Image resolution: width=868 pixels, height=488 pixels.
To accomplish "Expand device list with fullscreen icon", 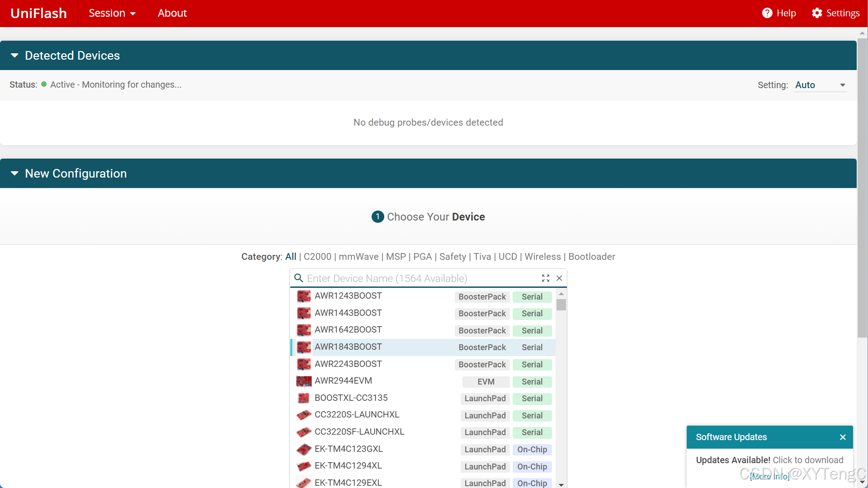I will tap(546, 278).
